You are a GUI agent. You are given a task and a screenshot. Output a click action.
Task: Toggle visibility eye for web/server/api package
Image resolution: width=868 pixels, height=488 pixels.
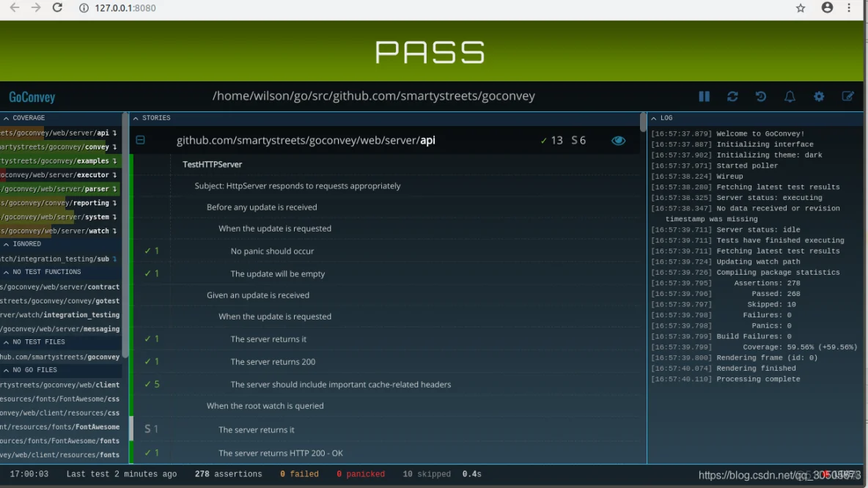(618, 141)
